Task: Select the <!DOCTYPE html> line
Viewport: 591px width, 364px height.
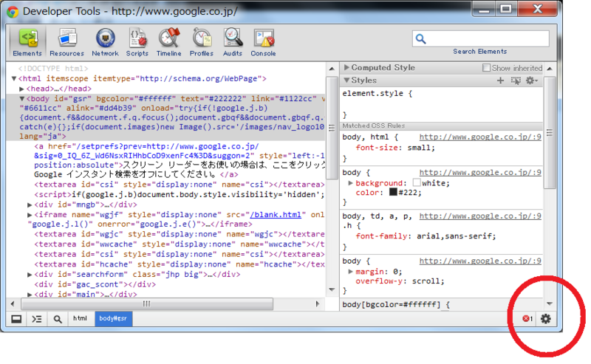Action: 53,69
